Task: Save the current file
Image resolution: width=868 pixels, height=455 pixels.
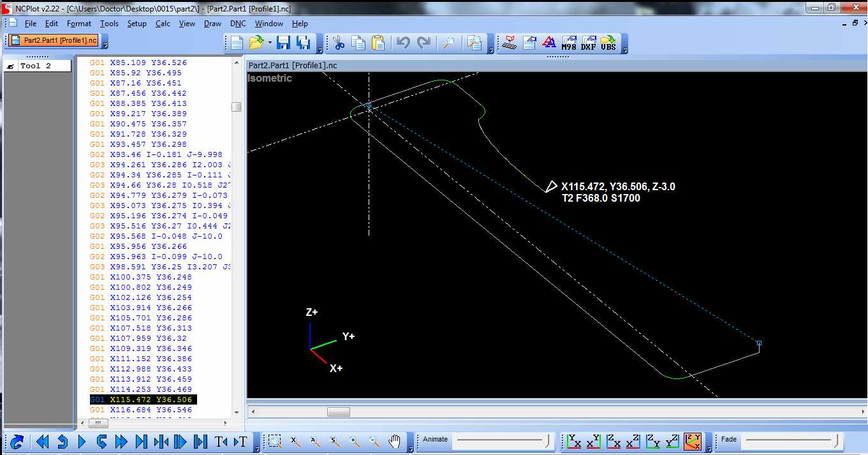Action: (284, 43)
